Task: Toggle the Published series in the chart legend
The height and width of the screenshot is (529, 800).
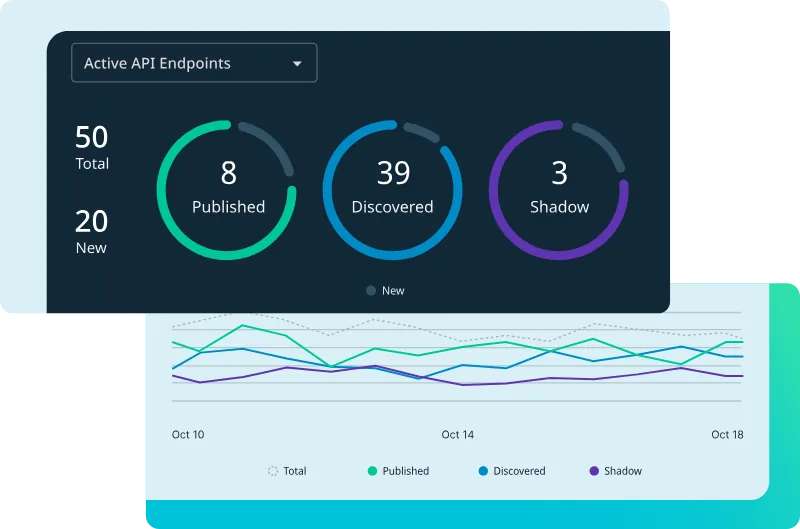Action: pyautogui.click(x=398, y=471)
